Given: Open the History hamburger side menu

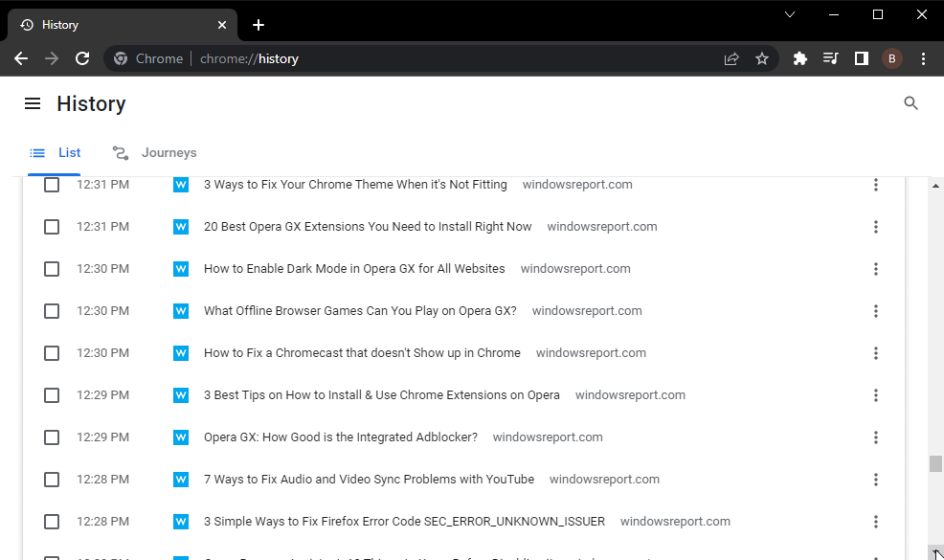Looking at the screenshot, I should coord(33,103).
